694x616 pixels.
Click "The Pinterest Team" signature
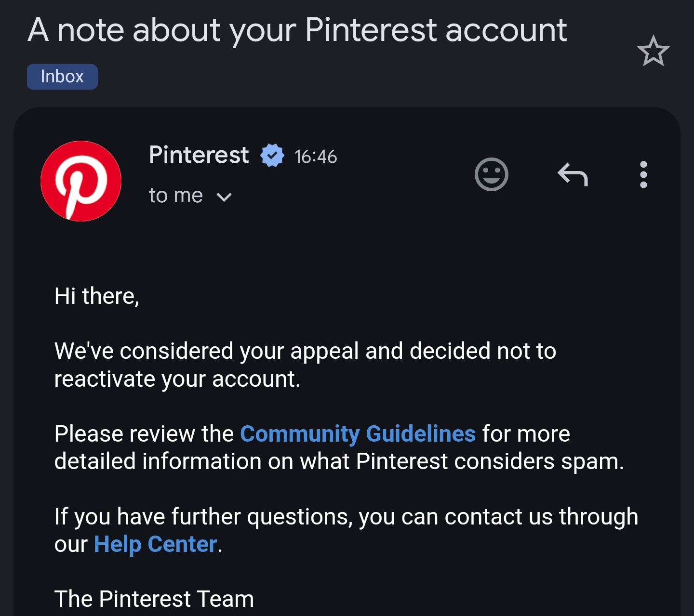coord(154,599)
